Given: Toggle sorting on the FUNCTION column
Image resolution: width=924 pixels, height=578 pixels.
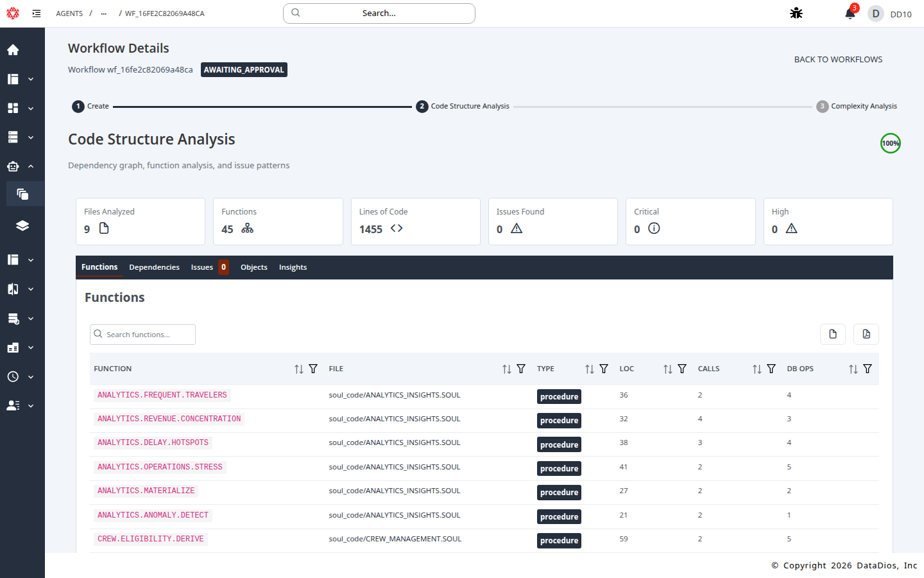Looking at the screenshot, I should coord(297,369).
